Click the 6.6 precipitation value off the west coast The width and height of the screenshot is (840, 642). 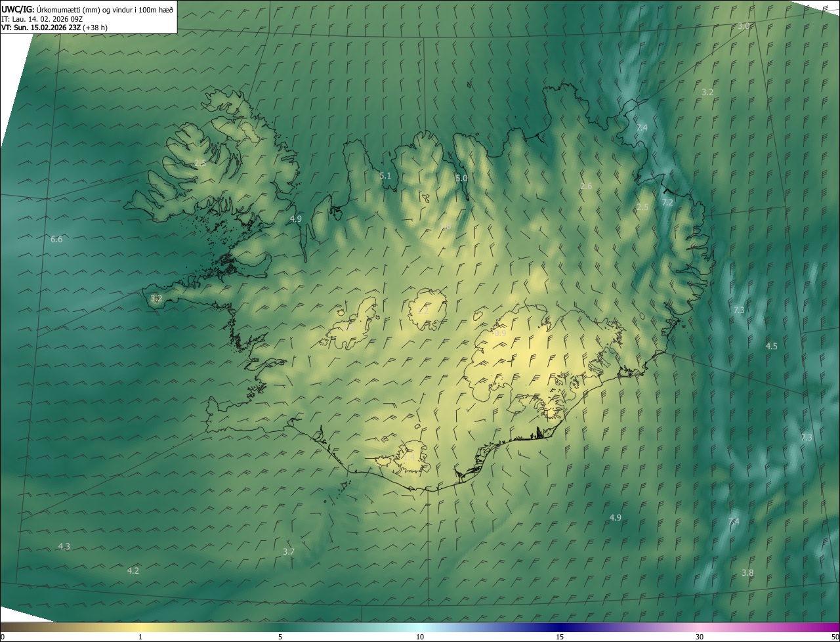point(56,240)
